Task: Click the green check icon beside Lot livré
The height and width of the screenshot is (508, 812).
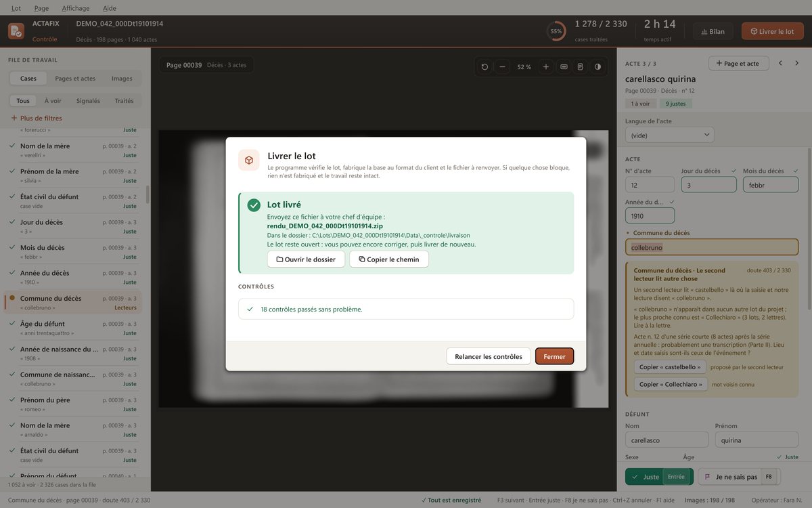Action: click(254, 205)
